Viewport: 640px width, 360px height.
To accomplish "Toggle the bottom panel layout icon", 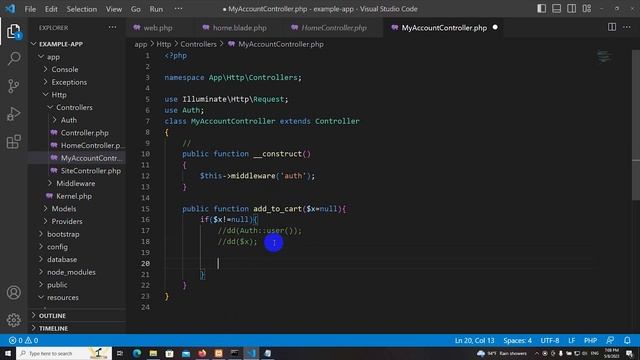I will pyautogui.click(x=556, y=9).
